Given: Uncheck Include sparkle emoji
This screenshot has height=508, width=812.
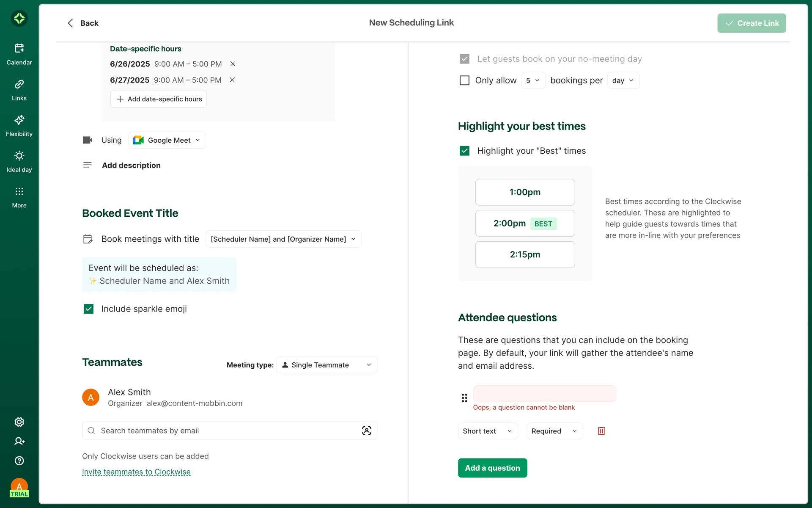Looking at the screenshot, I should click(x=88, y=309).
